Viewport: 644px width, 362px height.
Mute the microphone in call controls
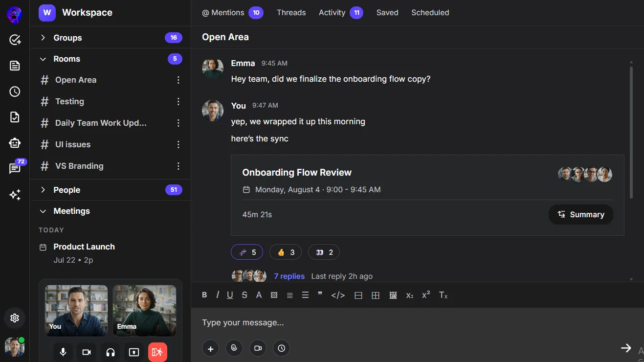(x=63, y=352)
